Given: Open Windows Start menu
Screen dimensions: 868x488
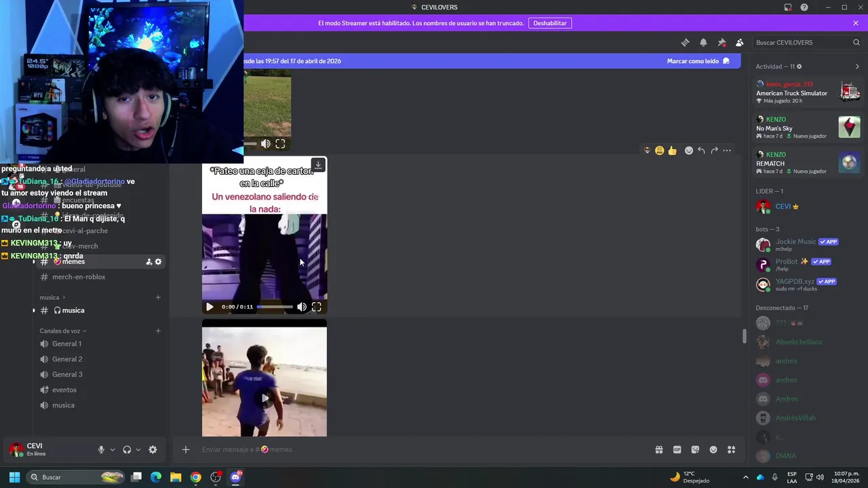Looking at the screenshot, I should pyautogui.click(x=14, y=477).
